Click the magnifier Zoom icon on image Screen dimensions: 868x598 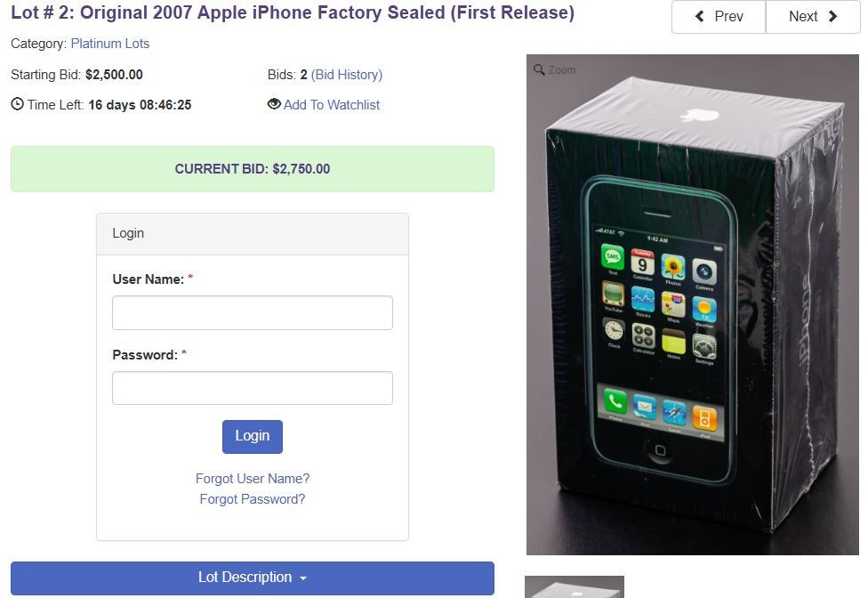[x=539, y=69]
